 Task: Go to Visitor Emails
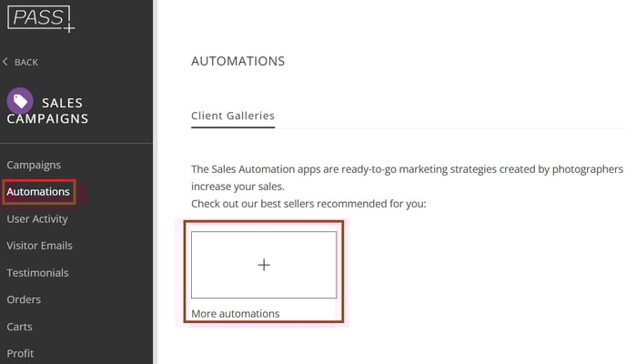[x=39, y=246]
